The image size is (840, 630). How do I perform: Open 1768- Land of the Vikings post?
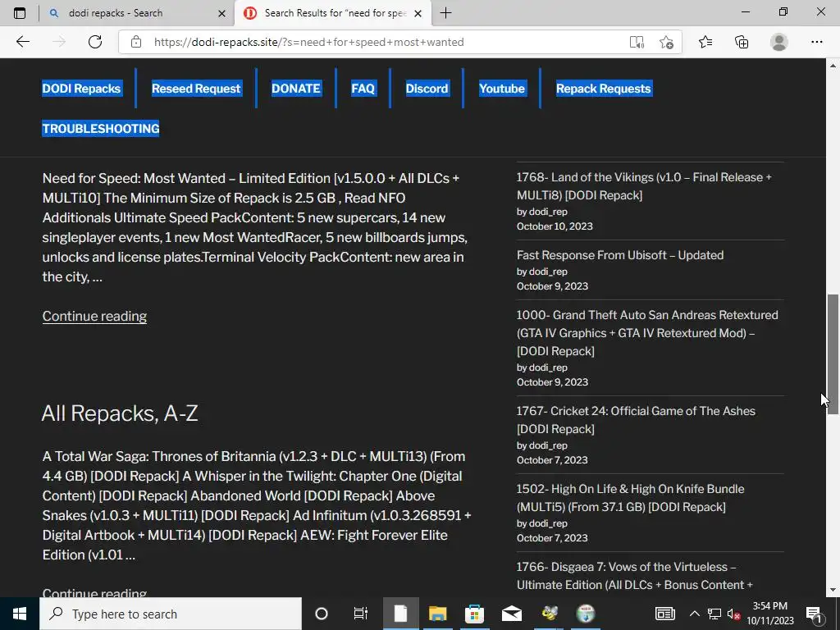point(644,186)
